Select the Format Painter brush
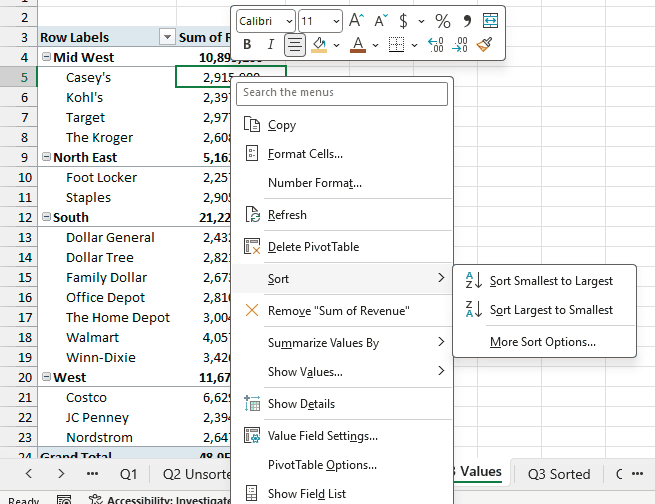655x504 pixels. click(x=485, y=44)
